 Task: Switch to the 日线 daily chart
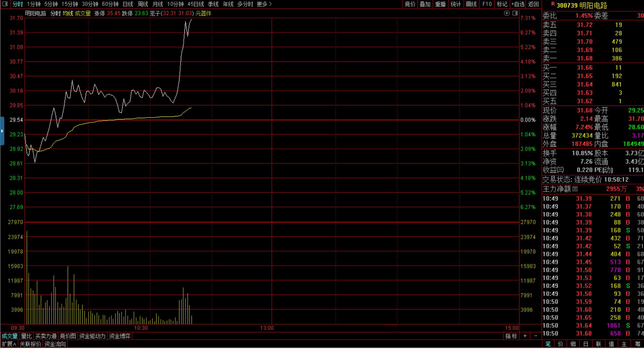pos(128,4)
